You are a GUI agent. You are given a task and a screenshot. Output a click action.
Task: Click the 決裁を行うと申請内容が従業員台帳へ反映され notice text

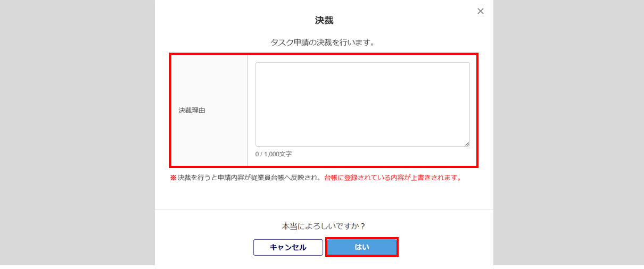coord(249,178)
